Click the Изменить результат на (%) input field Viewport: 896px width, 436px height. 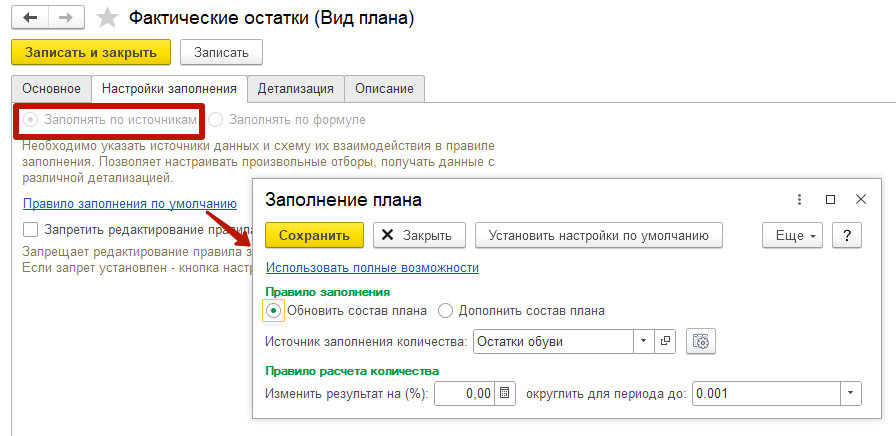click(464, 393)
